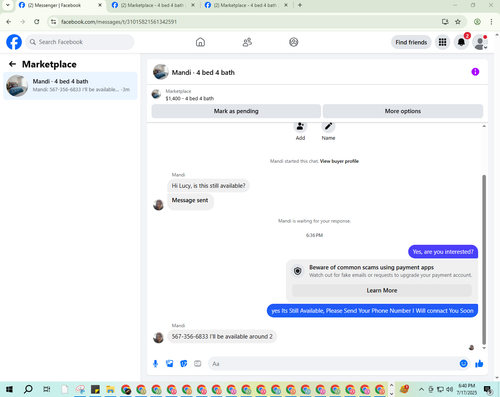Viewport: 500px width, 397px height.
Task: Click the Facebook logo
Action: click(x=14, y=42)
